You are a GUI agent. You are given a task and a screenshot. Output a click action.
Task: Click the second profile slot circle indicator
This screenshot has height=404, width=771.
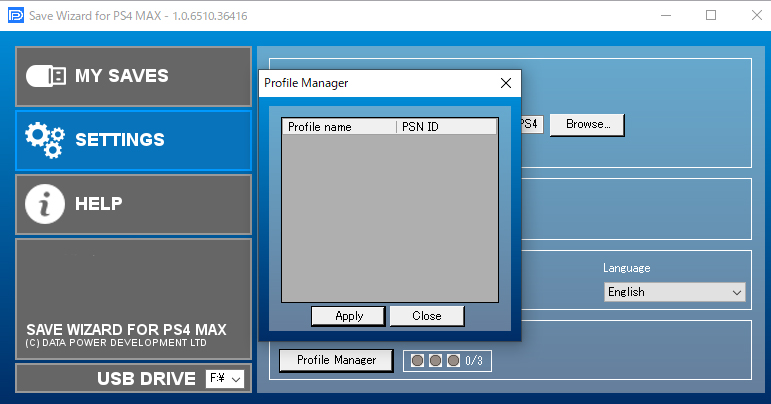click(x=435, y=360)
